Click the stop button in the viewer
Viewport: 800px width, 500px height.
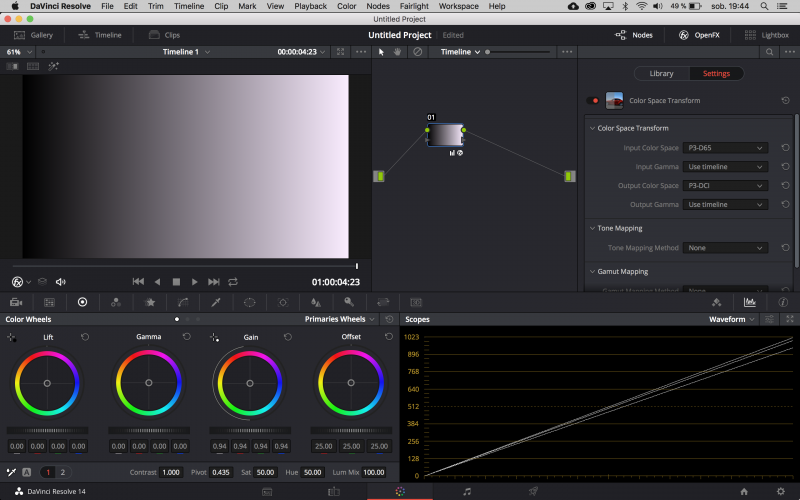176,282
